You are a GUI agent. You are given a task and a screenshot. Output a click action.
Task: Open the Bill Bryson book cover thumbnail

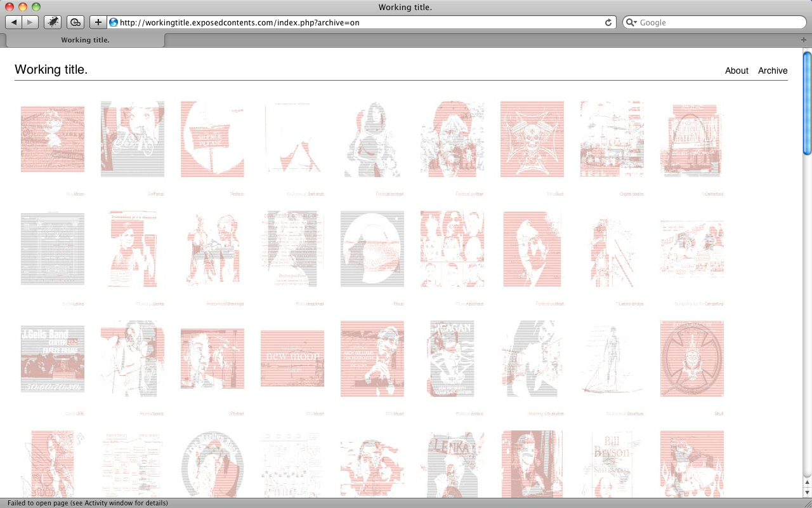pyautogui.click(x=612, y=464)
